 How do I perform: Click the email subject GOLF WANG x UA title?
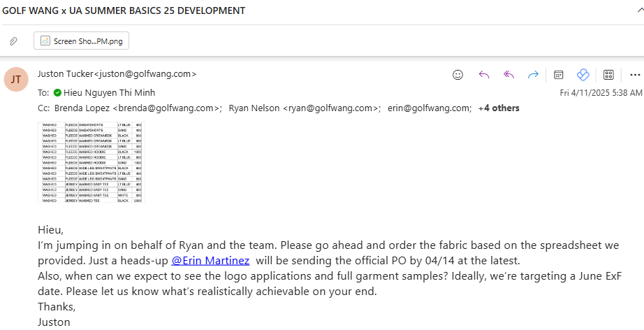tap(124, 10)
